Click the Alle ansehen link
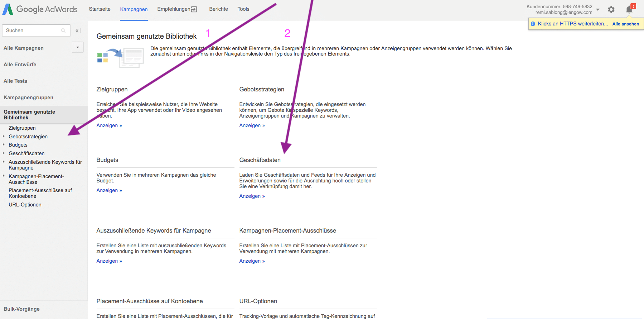The width and height of the screenshot is (644, 319). click(x=626, y=24)
